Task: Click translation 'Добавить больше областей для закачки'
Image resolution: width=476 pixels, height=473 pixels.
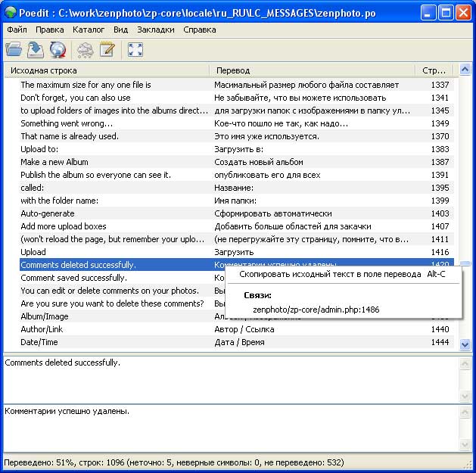Action: [293, 226]
